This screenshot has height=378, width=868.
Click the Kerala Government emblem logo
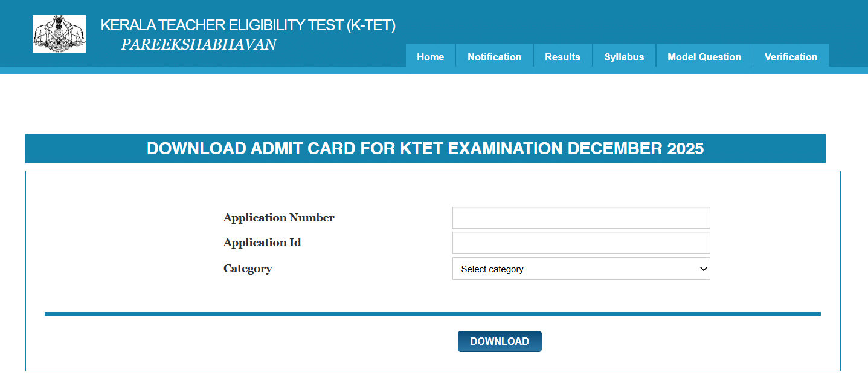[59, 33]
